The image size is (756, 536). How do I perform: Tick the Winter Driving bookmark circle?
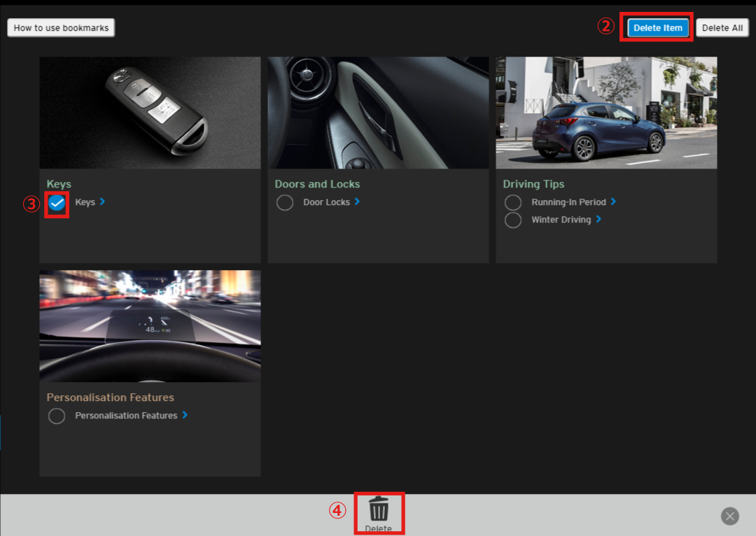(513, 220)
